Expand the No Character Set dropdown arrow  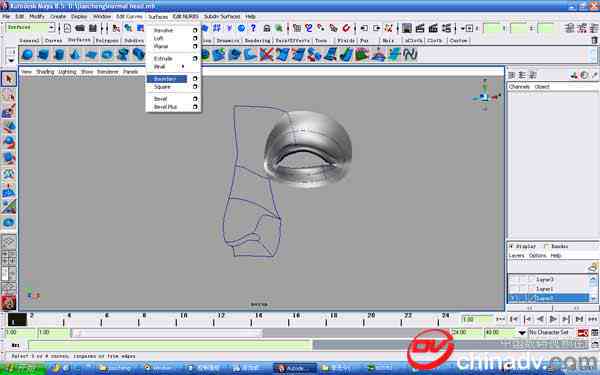(x=522, y=333)
